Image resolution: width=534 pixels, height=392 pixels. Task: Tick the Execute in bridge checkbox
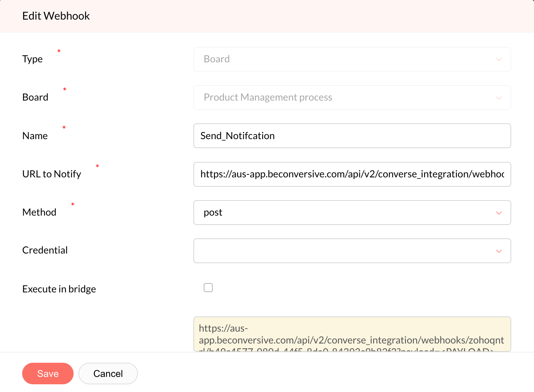coord(208,288)
